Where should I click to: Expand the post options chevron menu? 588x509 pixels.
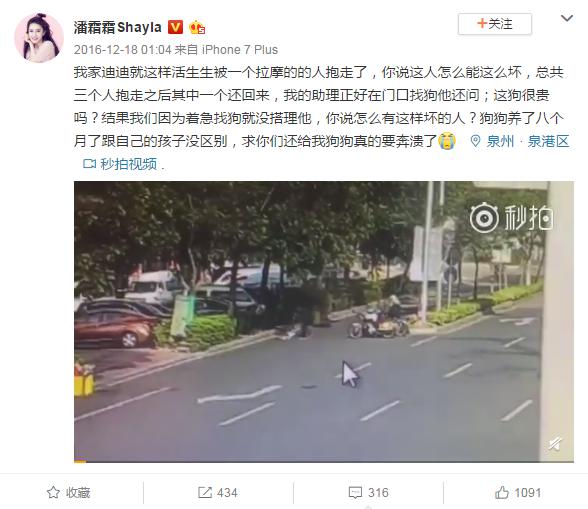(567, 18)
